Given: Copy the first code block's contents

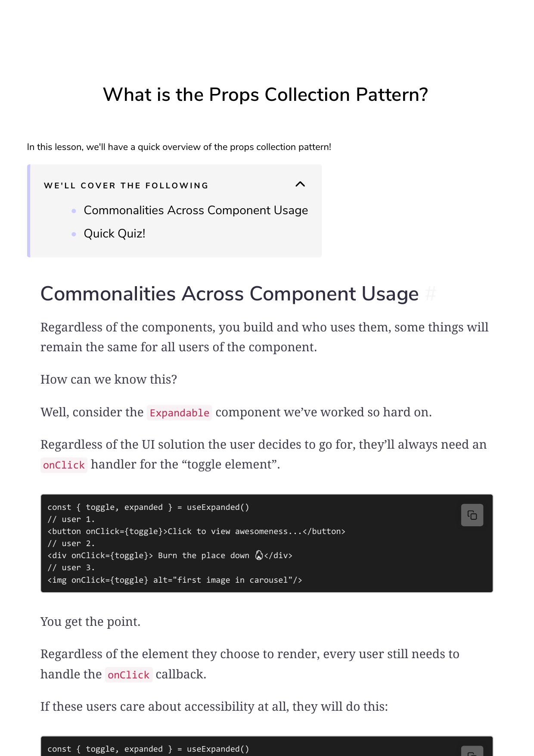Looking at the screenshot, I should pyautogui.click(x=472, y=515).
